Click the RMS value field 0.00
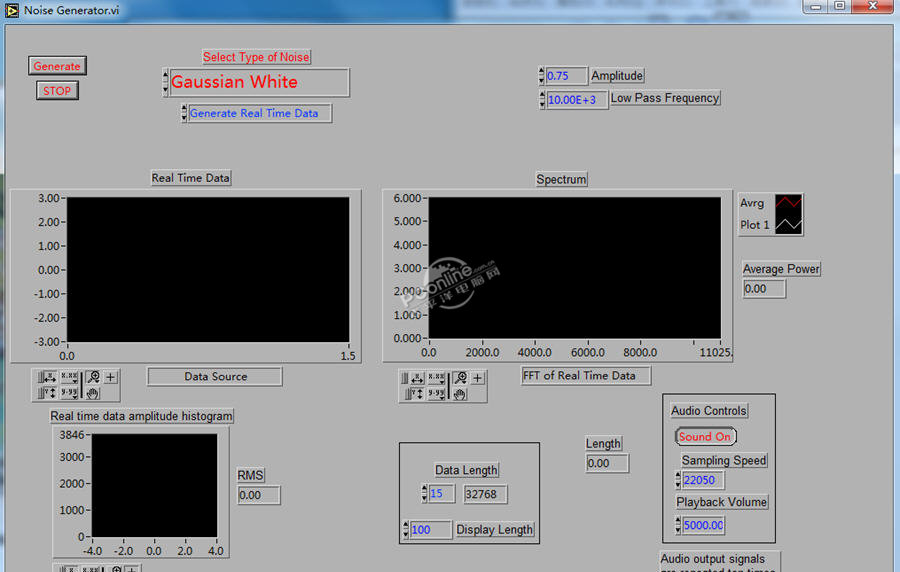Screen dimensions: 900x572 [259, 495]
